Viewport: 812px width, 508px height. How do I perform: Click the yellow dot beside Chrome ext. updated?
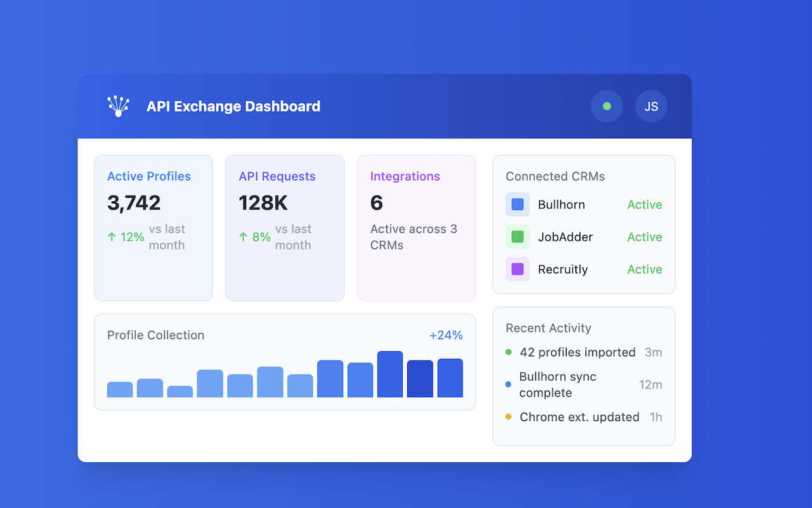coord(509,417)
